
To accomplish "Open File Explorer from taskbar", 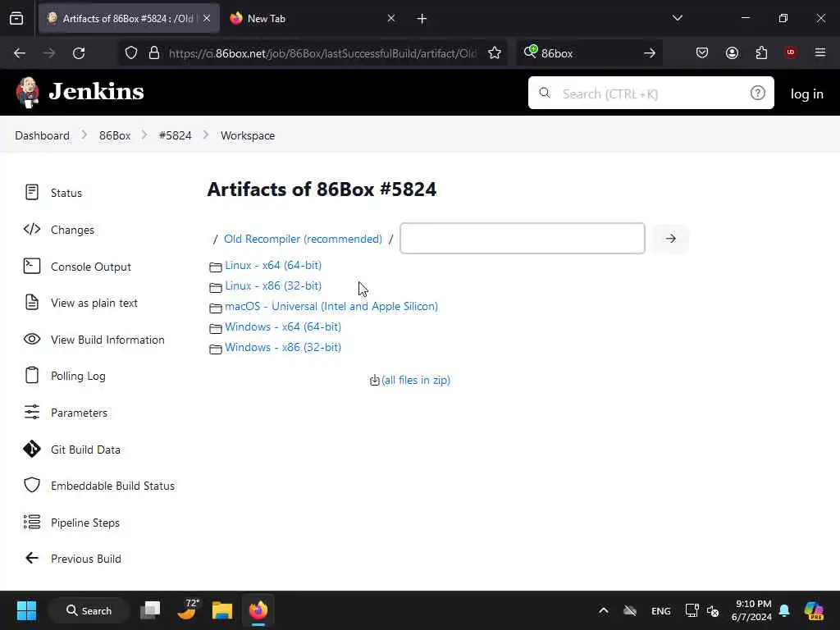I will 222,610.
